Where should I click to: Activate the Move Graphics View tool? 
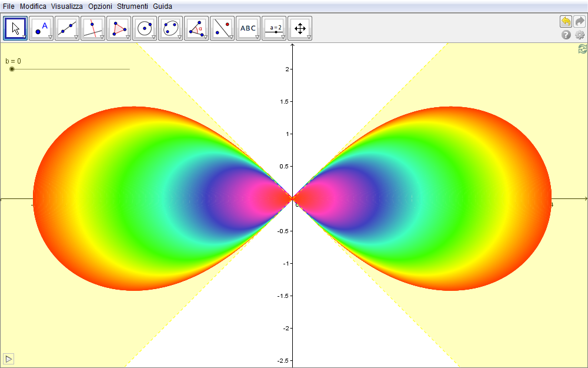300,28
